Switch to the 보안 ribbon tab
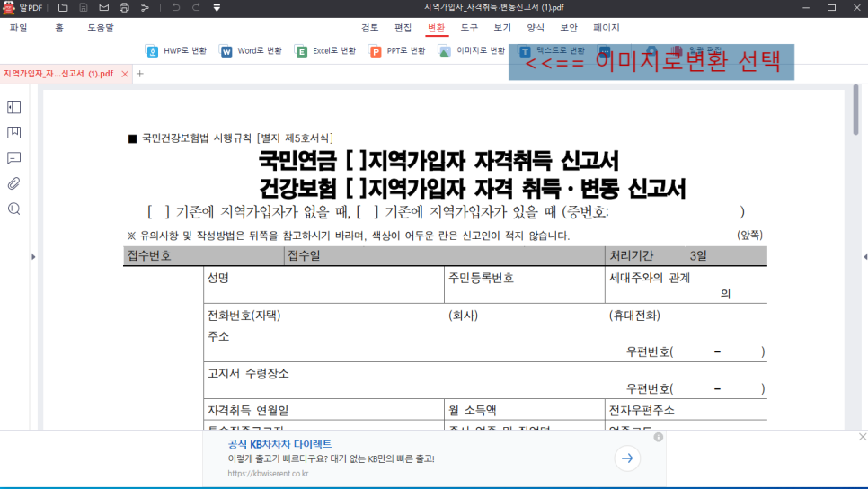Viewport: 868px width, 489px height. [x=569, y=28]
